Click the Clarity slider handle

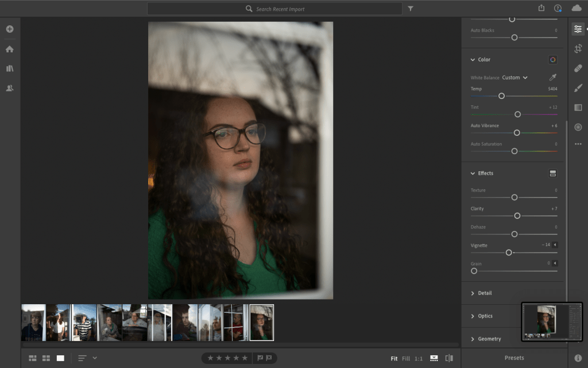tap(517, 216)
